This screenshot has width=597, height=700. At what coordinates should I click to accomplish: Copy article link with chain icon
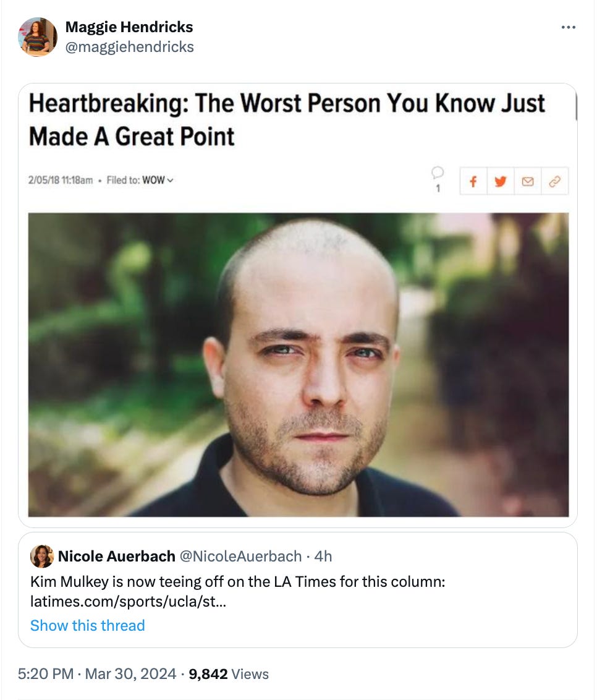(x=554, y=181)
